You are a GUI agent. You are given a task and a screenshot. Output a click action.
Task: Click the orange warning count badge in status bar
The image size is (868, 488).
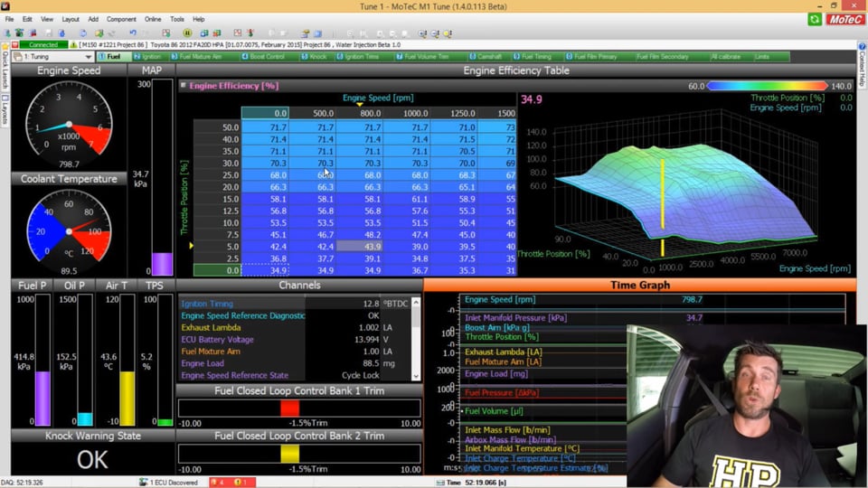click(241, 483)
